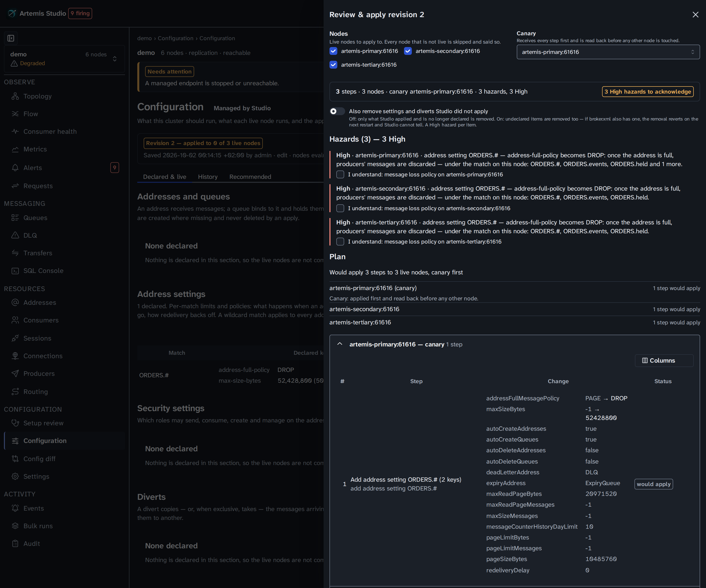The image size is (706, 588).
Task: Click the Alerts count badge 9
Action: [x=115, y=168]
